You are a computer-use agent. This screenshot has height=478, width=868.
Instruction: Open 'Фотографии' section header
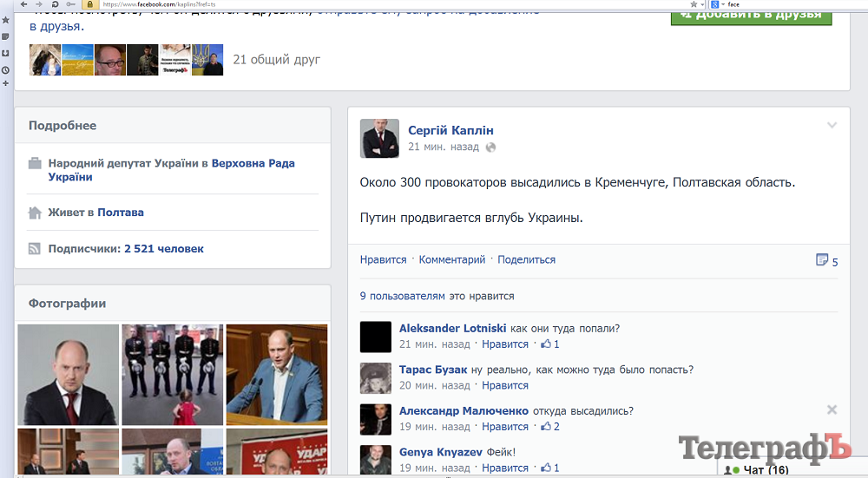67,304
